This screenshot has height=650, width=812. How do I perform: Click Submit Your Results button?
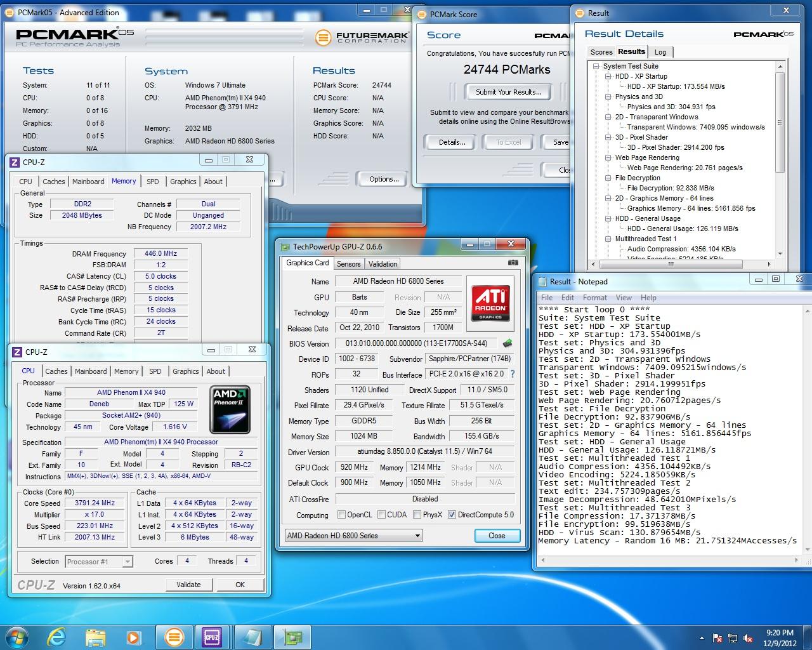click(x=508, y=92)
